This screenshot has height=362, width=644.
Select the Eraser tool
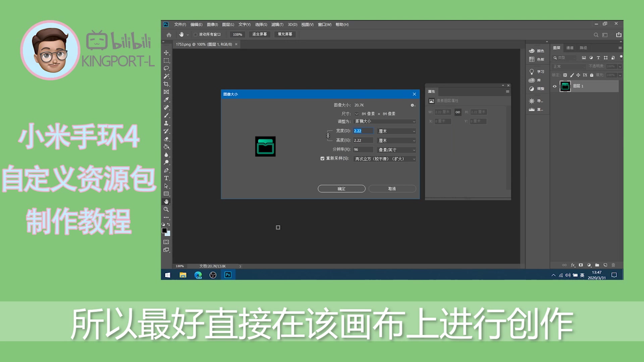tap(166, 139)
